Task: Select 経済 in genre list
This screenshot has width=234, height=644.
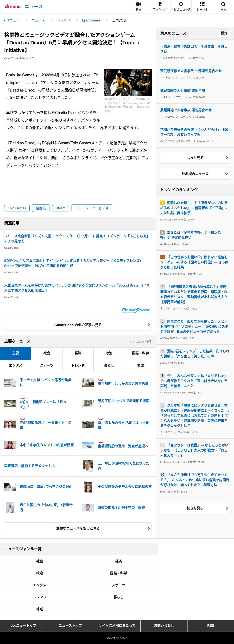Action: point(118,561)
